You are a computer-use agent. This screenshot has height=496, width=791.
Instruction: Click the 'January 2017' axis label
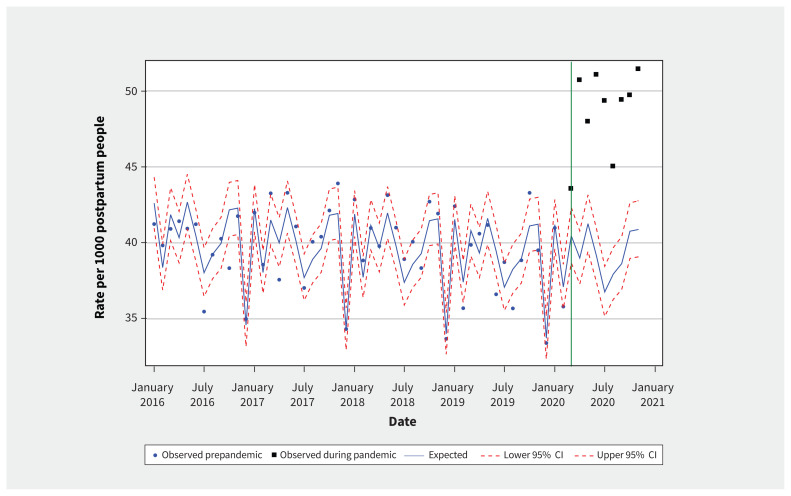coord(252,395)
